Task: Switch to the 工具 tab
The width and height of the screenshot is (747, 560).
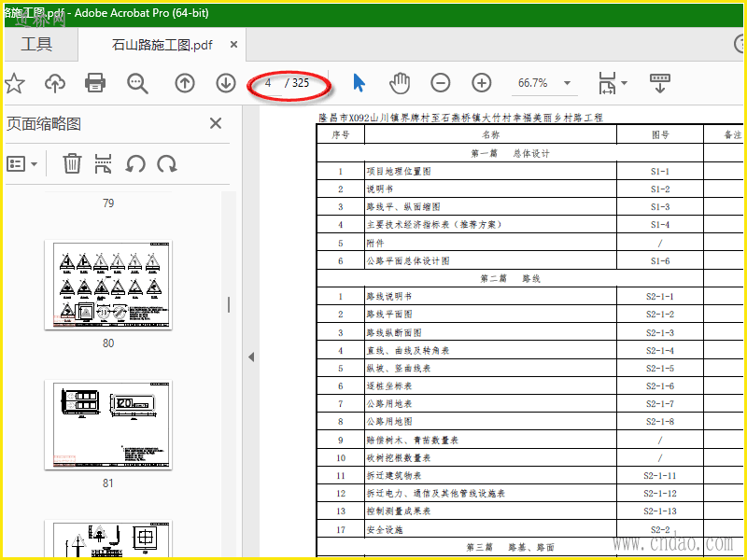Action: tap(36, 44)
